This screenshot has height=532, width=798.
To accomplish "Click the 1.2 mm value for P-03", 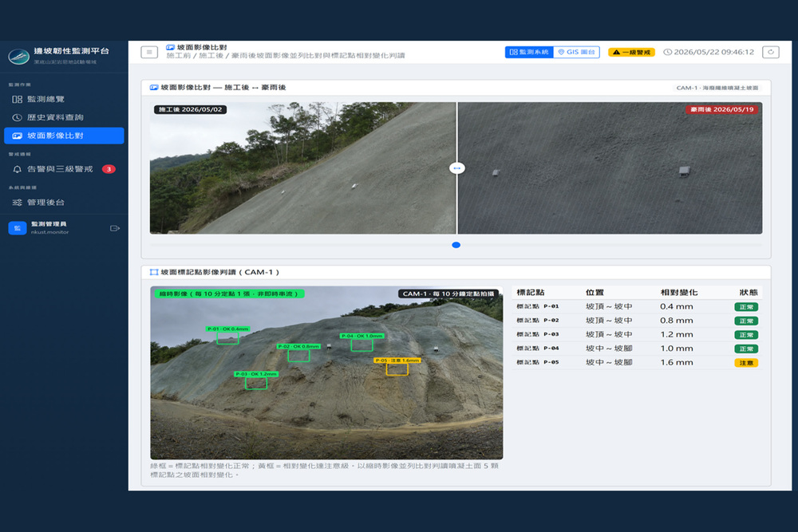I will [x=677, y=335].
